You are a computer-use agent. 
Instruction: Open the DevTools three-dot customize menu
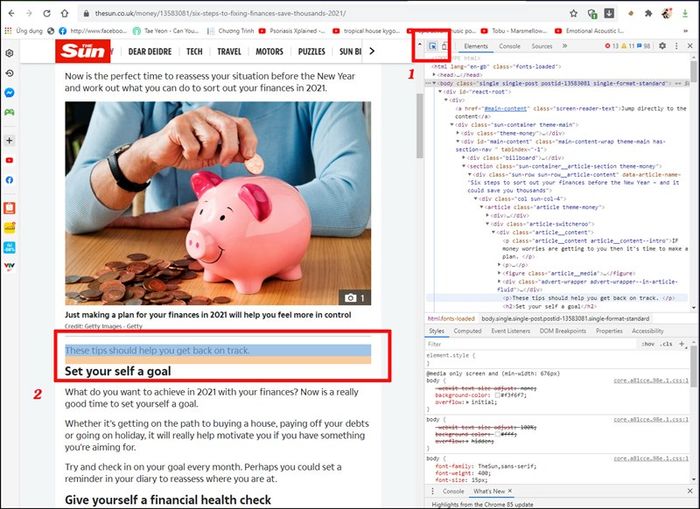tap(676, 46)
